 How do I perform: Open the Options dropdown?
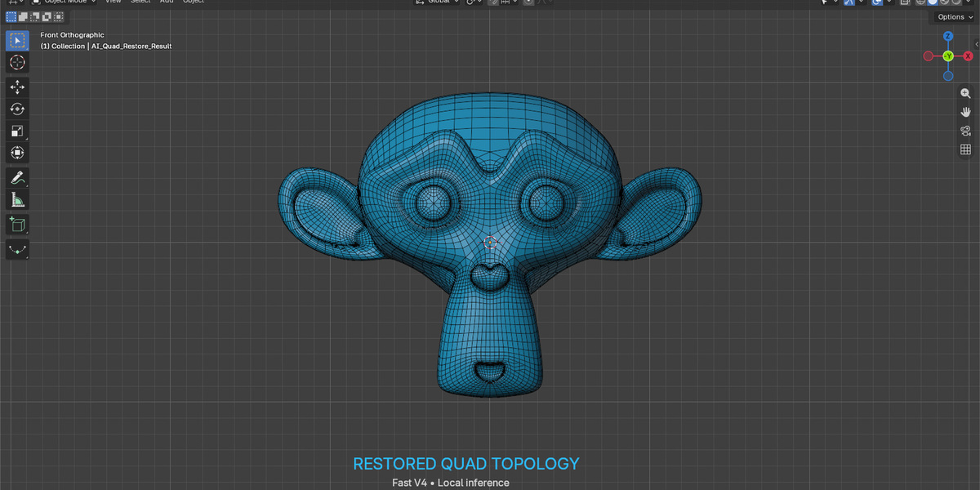955,16
